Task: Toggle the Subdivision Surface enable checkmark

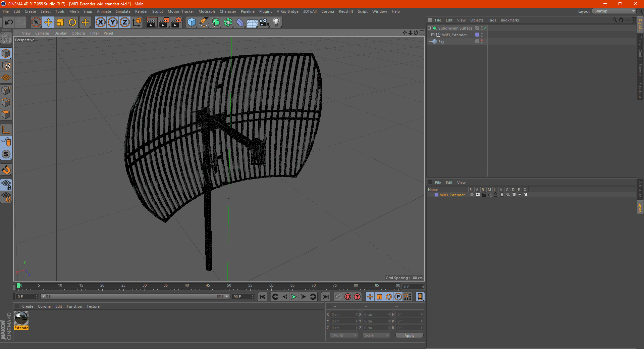Action: (485, 28)
